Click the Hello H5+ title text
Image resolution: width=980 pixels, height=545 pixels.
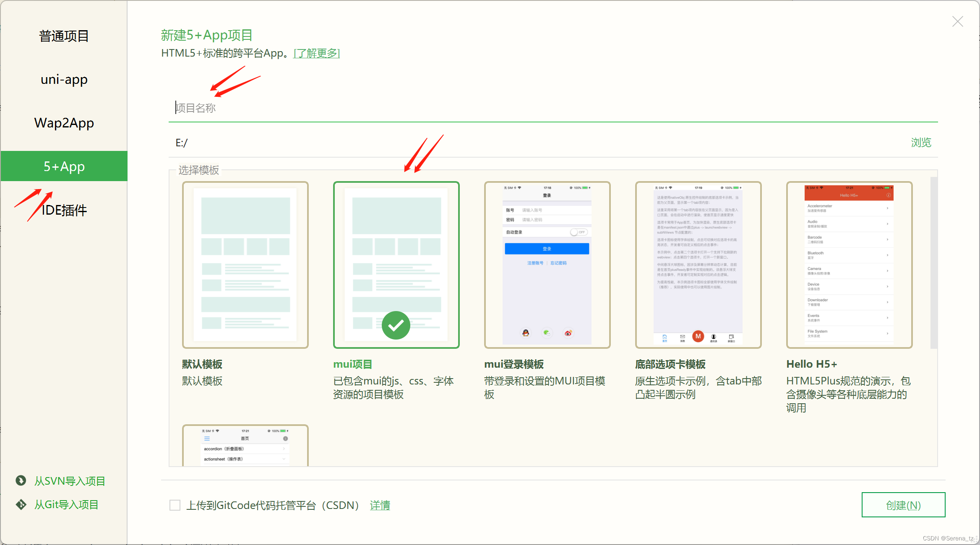pos(812,364)
